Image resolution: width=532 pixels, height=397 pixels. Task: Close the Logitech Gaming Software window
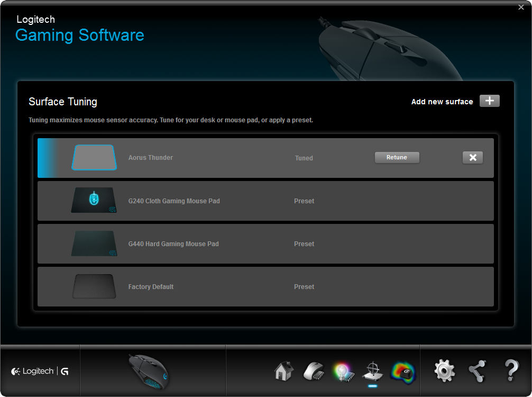521,7
